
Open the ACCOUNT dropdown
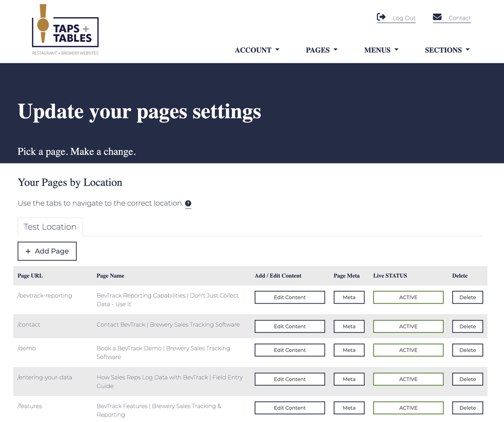[257, 50]
